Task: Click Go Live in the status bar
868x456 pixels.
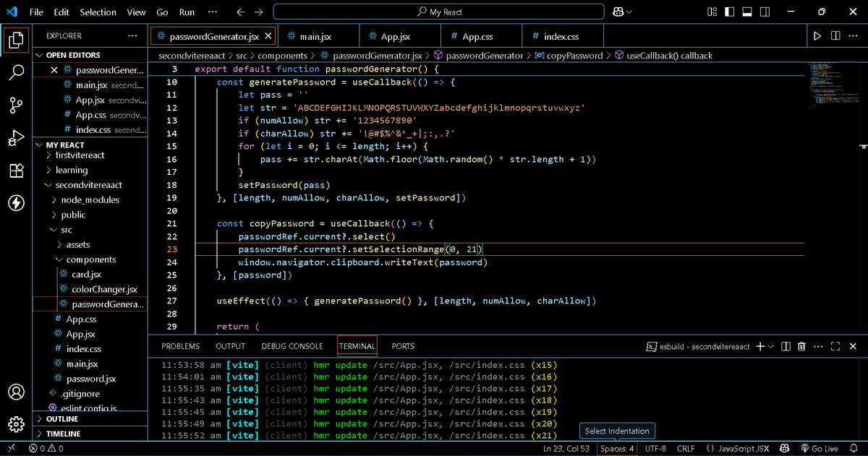Action: point(819,449)
